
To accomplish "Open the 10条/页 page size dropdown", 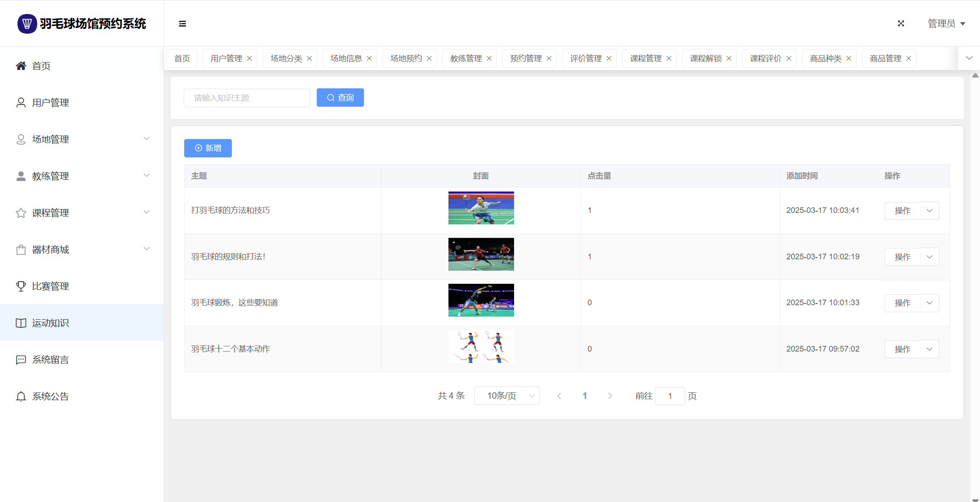I will 507,396.
